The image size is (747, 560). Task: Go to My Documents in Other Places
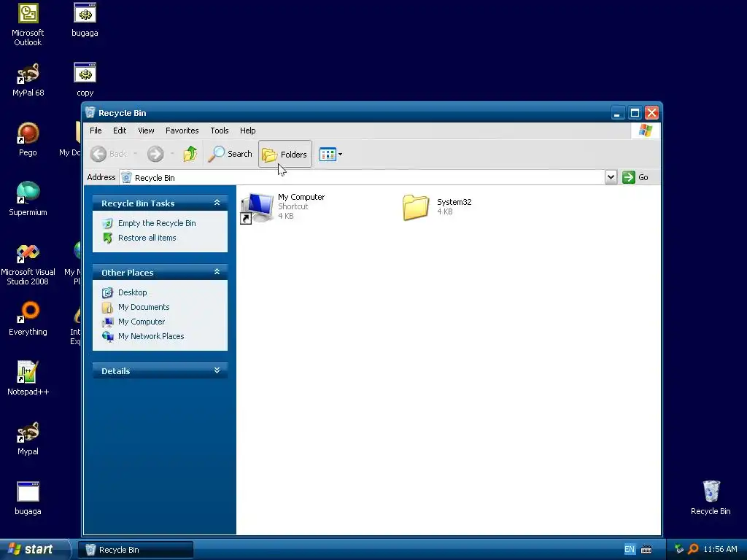point(144,307)
